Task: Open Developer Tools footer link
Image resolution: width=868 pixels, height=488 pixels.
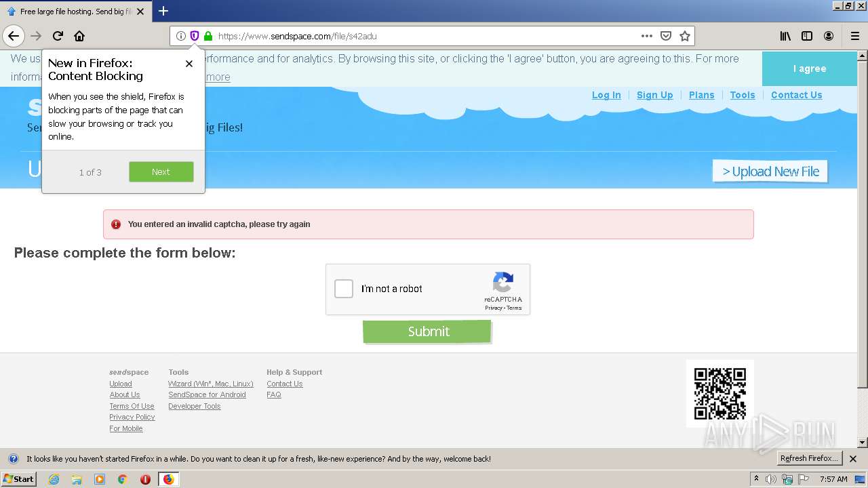Action: pyautogui.click(x=195, y=406)
